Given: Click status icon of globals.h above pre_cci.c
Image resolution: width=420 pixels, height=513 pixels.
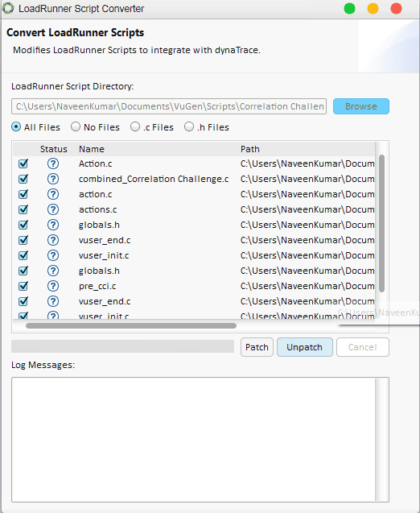Looking at the screenshot, I should click(x=53, y=271).
